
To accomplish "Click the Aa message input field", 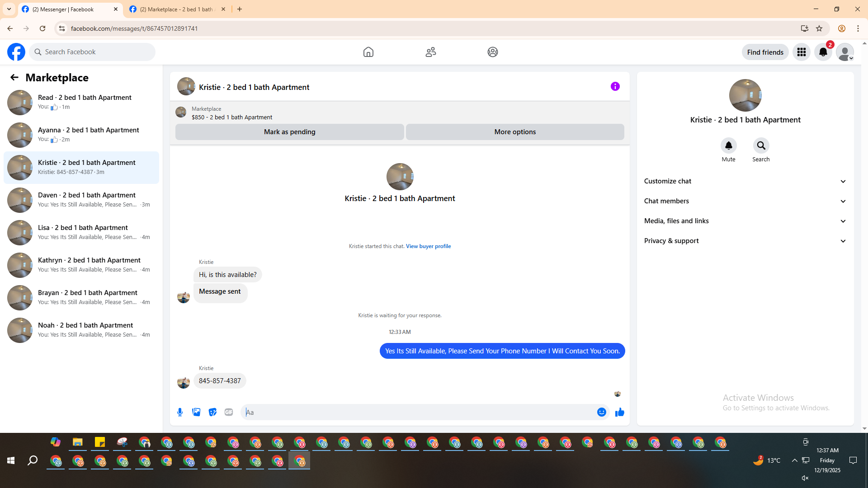I will coord(418,412).
